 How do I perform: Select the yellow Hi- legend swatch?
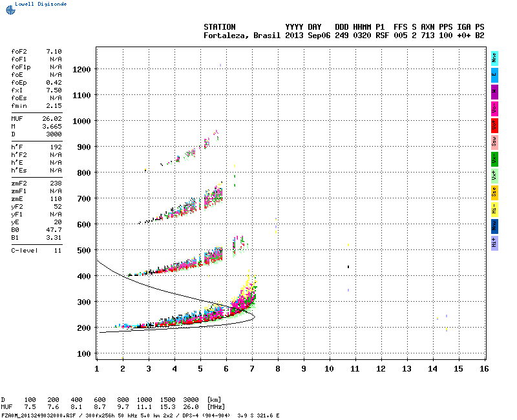click(494, 209)
